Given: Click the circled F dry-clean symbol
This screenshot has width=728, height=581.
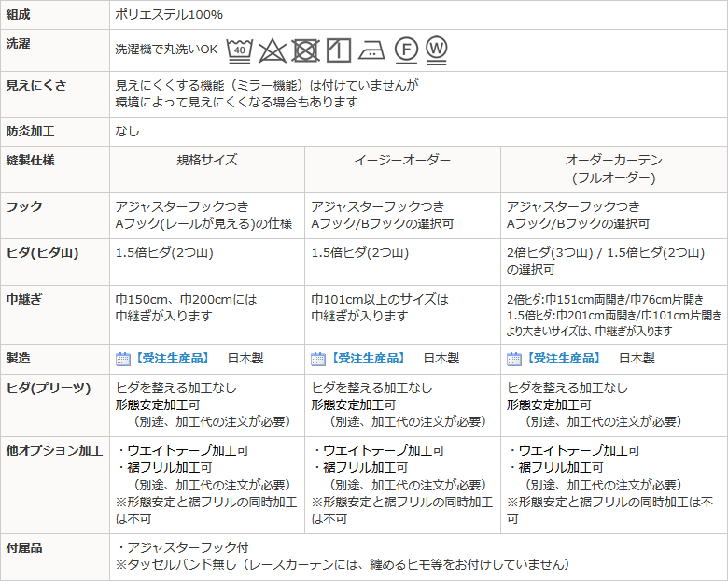Looking at the screenshot, I should click(404, 50).
